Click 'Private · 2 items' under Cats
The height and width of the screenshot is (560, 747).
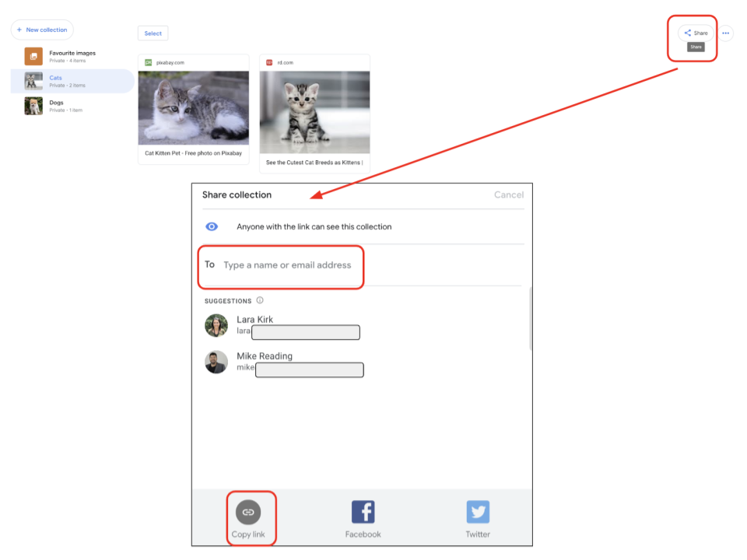(x=67, y=86)
